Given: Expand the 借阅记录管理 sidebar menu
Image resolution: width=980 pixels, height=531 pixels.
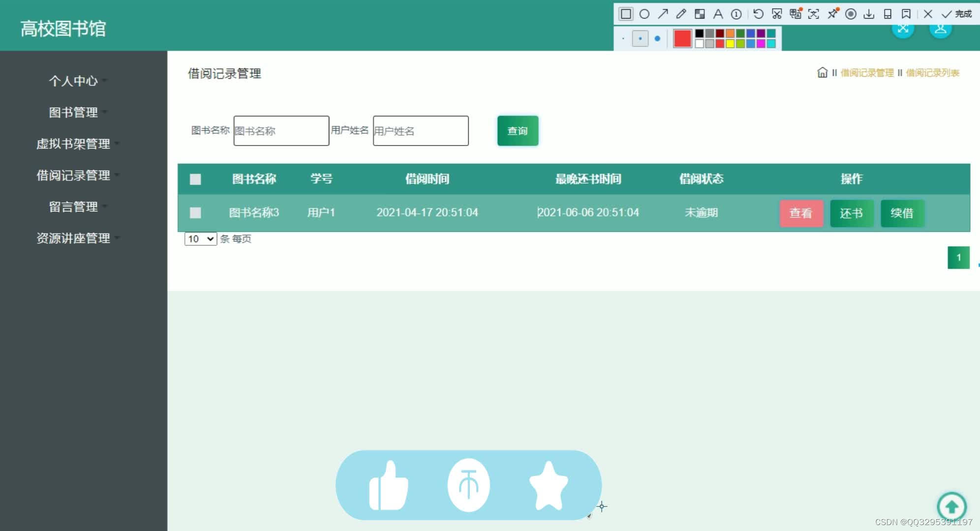Looking at the screenshot, I should tap(77, 175).
